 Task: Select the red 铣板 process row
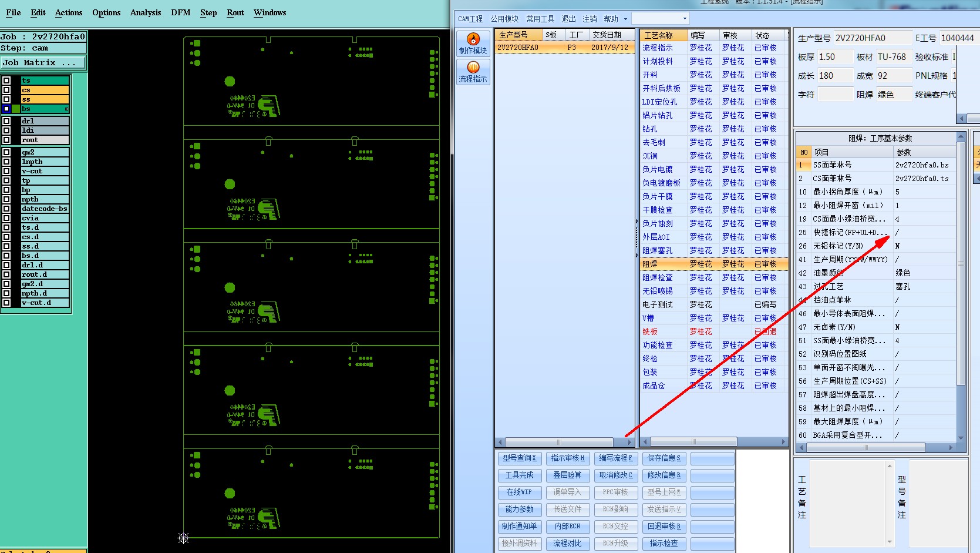[713, 332]
